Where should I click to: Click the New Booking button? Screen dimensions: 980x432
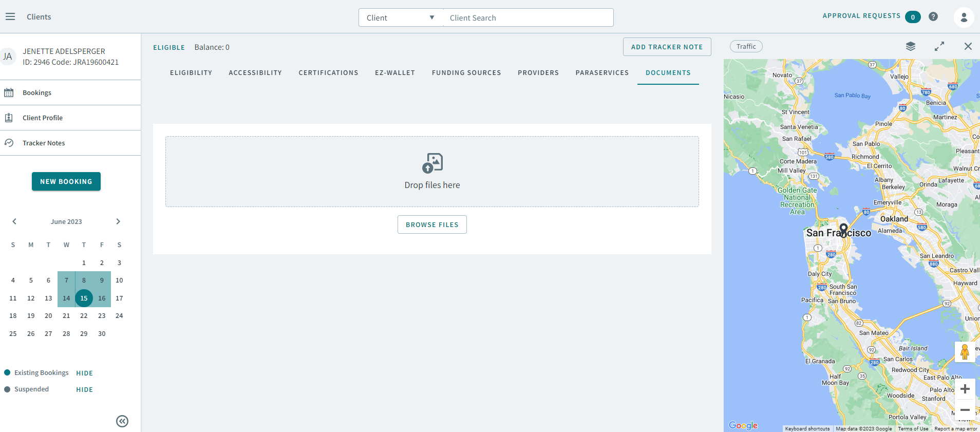pyautogui.click(x=66, y=181)
